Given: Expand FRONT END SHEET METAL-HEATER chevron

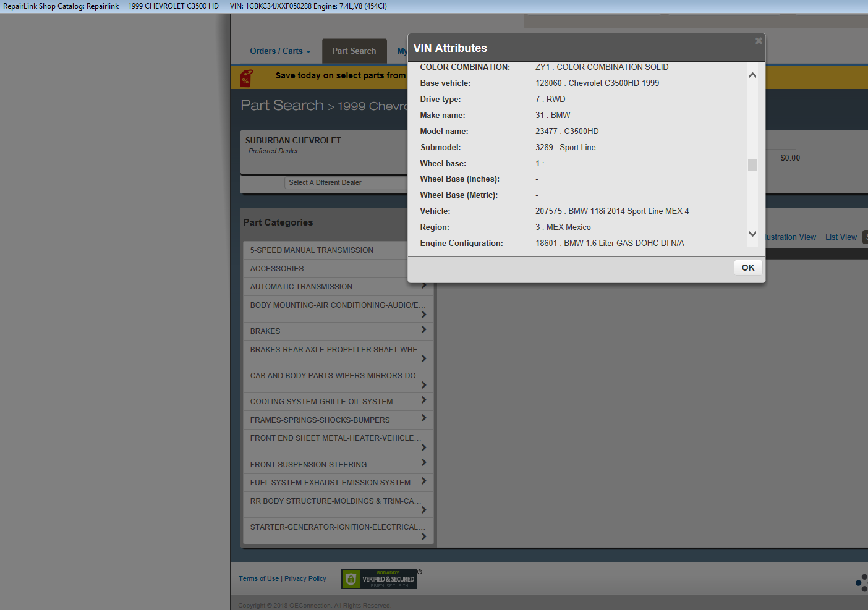Looking at the screenshot, I should point(423,447).
